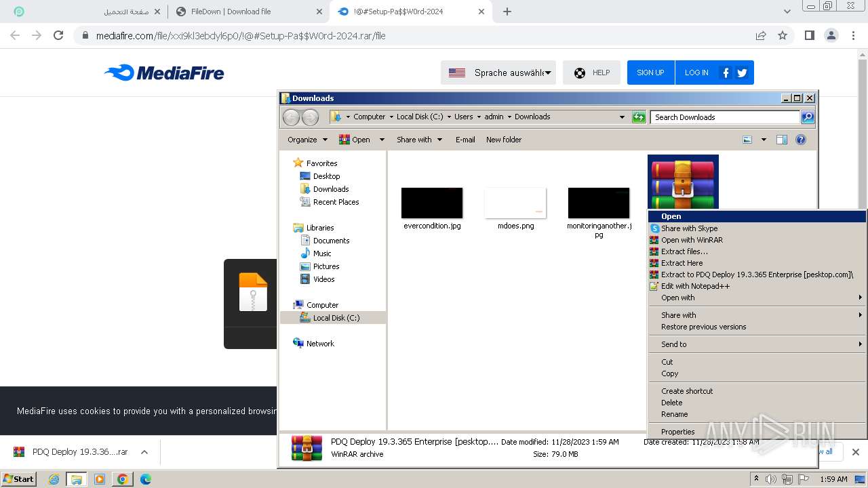
Task: Click the Explorer Forward navigation arrow
Action: pos(310,117)
